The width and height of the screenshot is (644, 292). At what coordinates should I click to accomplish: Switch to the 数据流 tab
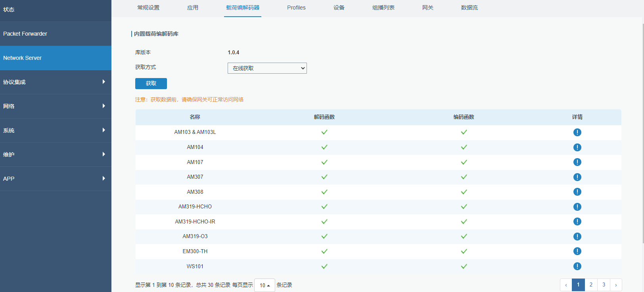470,8
